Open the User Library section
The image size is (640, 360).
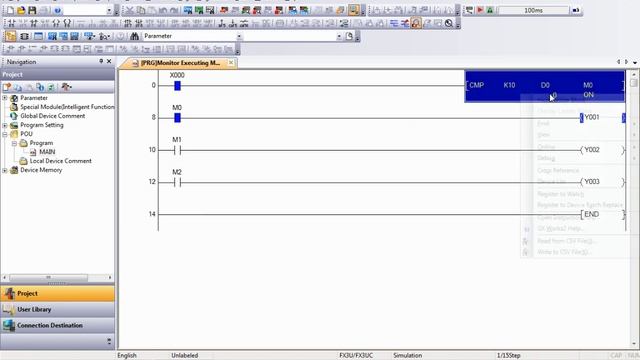(58, 309)
